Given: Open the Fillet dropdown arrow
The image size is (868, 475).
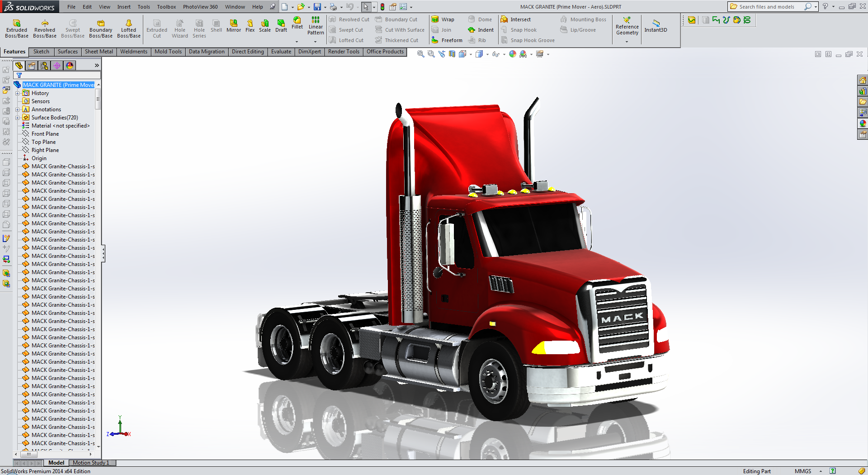Looking at the screenshot, I should coord(297,42).
